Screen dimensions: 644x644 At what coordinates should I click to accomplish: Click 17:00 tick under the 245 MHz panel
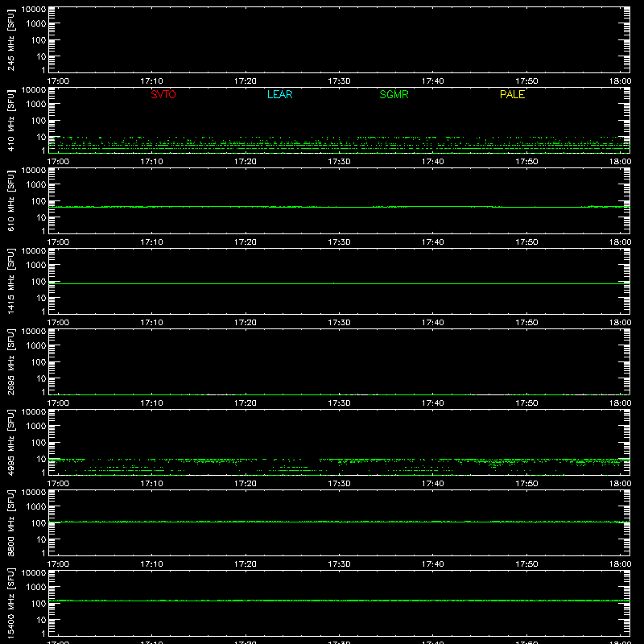pos(58,81)
